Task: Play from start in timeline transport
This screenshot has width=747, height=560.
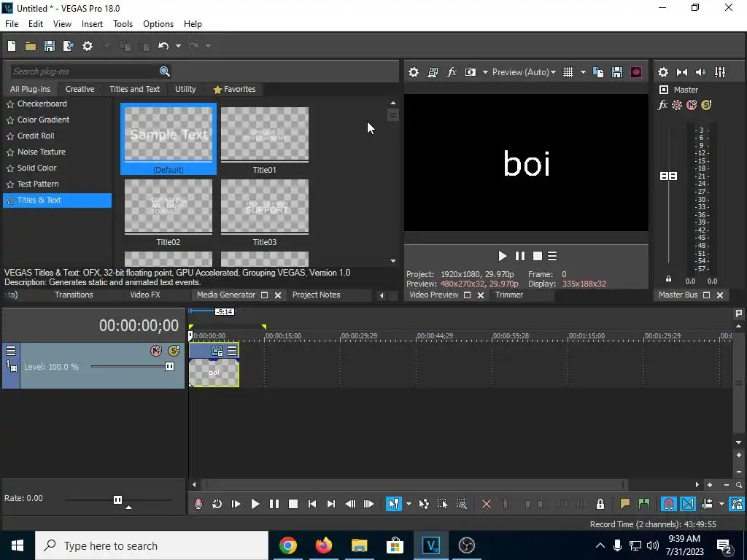Action: (x=236, y=504)
